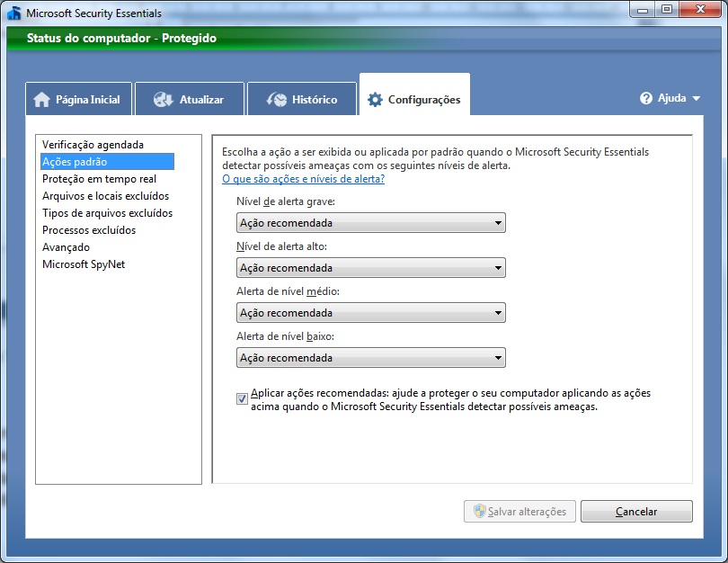Select Verificação agendada in settings list
728x563 pixels.
(x=93, y=145)
